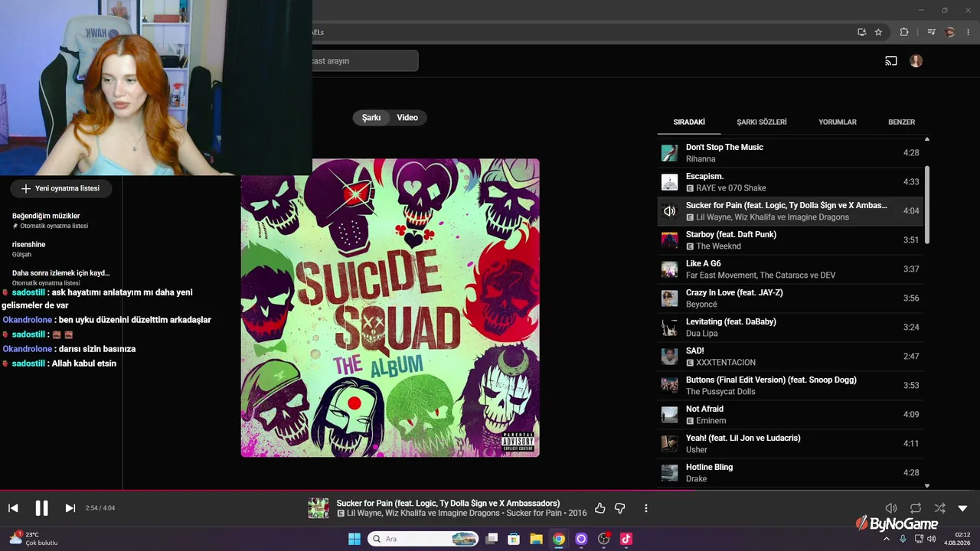
Task: Click the Yeni oynatma listesi button
Action: (x=61, y=188)
